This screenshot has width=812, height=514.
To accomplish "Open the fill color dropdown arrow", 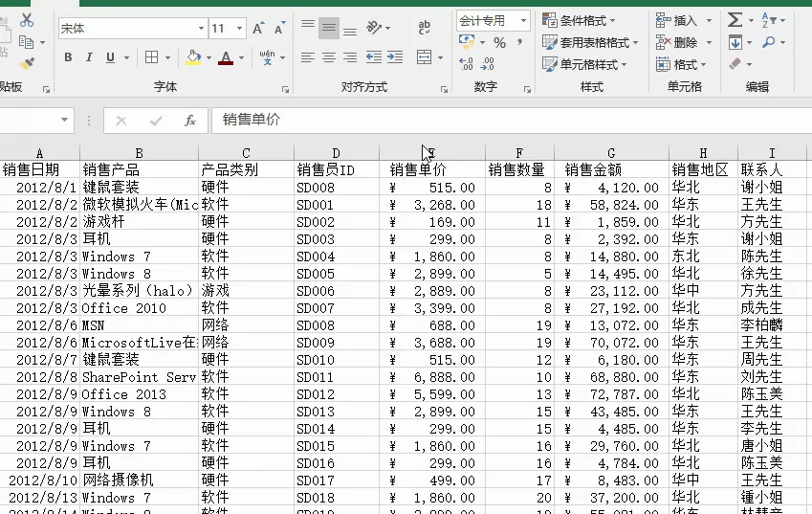I will coord(208,58).
